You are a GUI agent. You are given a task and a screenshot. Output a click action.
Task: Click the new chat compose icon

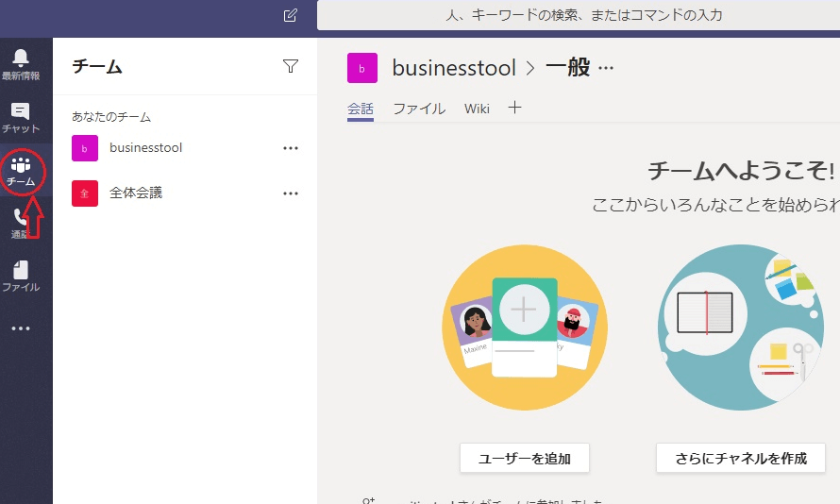(x=290, y=15)
